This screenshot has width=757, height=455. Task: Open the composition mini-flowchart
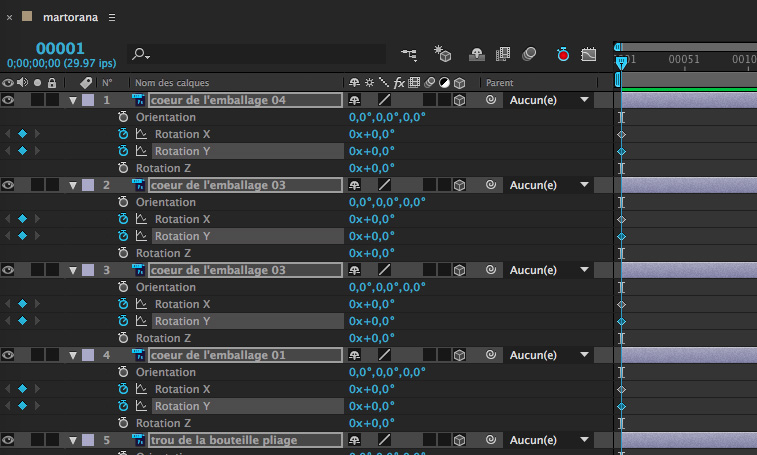click(x=408, y=54)
